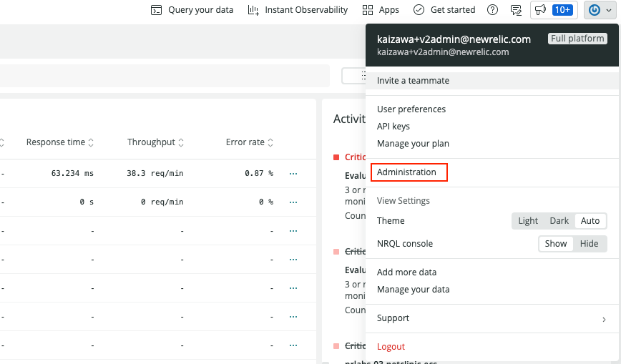Open Administration menu item

(x=406, y=172)
